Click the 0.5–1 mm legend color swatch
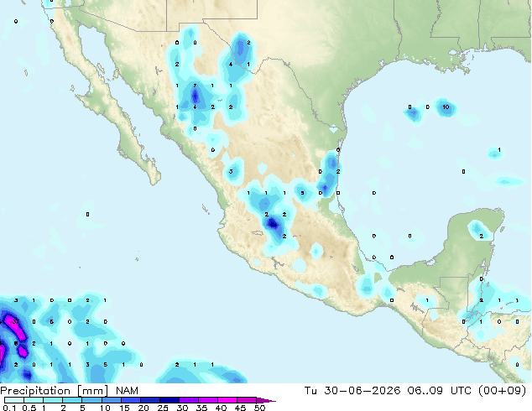Viewport: 532px width, 411px height. [x=34, y=400]
